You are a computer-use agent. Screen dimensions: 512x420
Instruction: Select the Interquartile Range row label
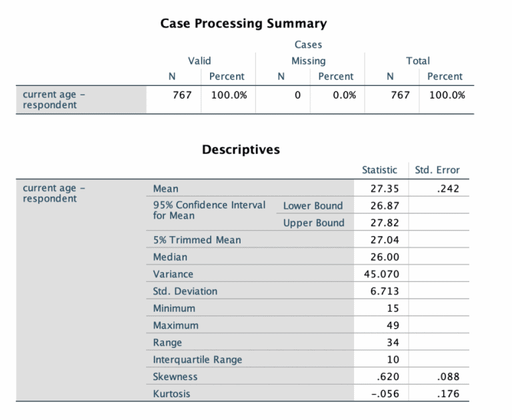pos(198,360)
